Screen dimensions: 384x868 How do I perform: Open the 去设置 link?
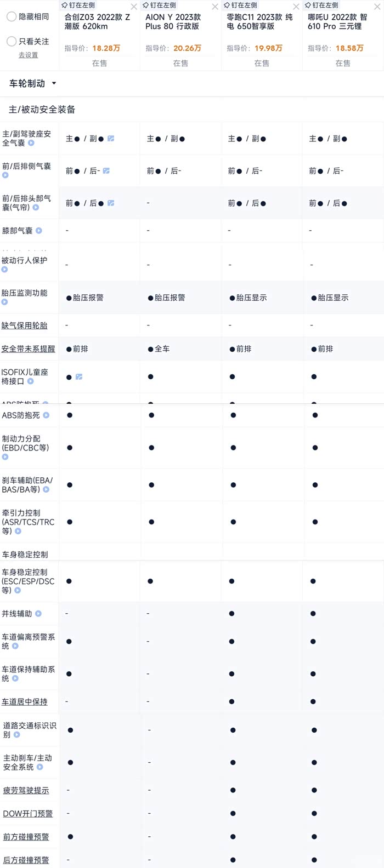tap(28, 55)
